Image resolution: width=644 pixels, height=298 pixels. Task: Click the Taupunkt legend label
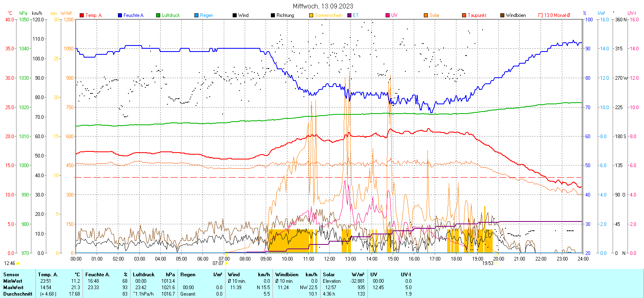477,15
